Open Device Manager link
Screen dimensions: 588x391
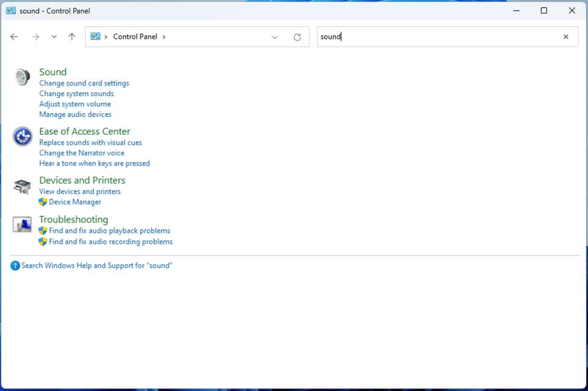point(75,202)
